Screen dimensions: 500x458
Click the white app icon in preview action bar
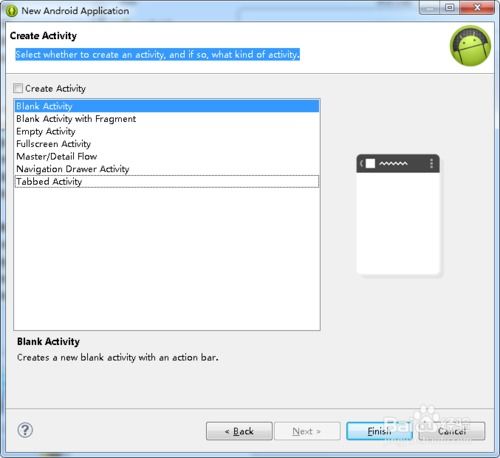tap(370, 163)
